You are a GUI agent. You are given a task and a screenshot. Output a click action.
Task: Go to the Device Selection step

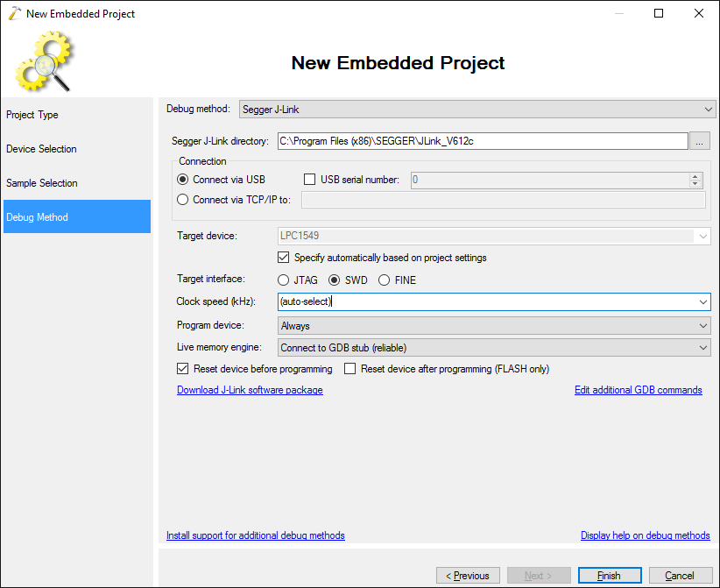(x=77, y=149)
